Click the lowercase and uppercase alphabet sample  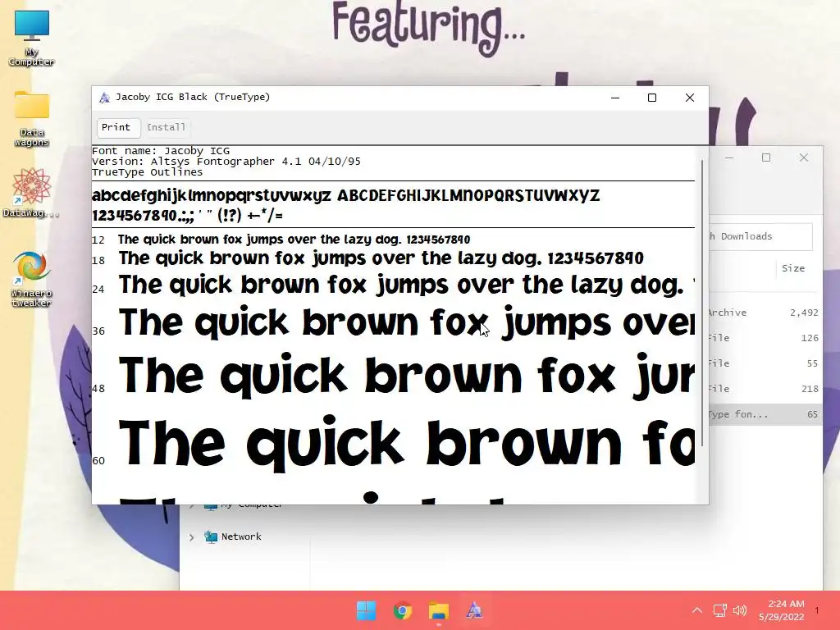(345, 195)
